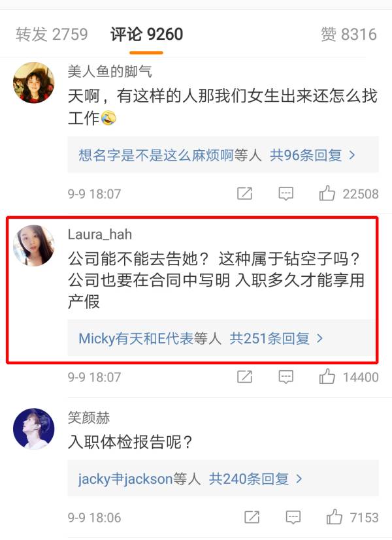392x540 pixels.
Task: Reply to 美人鱼的脚气's comment via bubble icon
Action: click(x=286, y=194)
